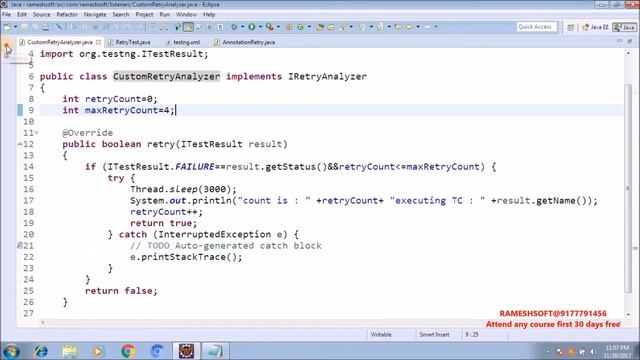Open the Help menu
This screenshot has height=360, width=640.
(209, 14)
